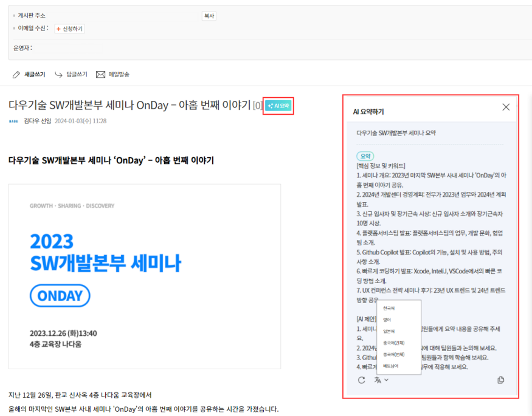Expand the translation language chevron

point(387,380)
